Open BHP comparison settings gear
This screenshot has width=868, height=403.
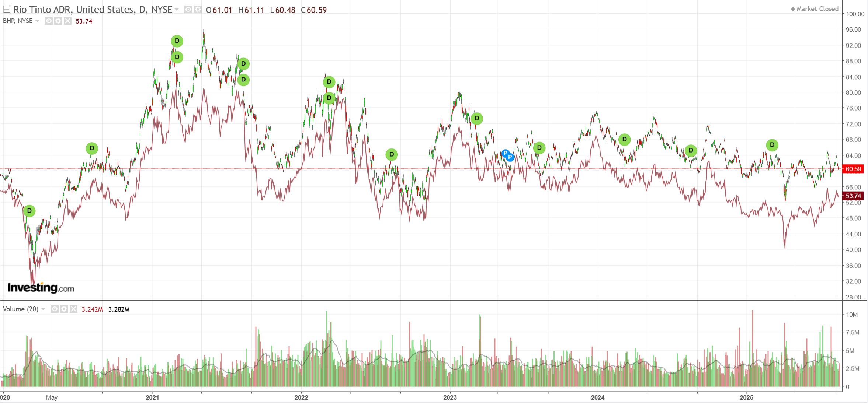point(58,21)
